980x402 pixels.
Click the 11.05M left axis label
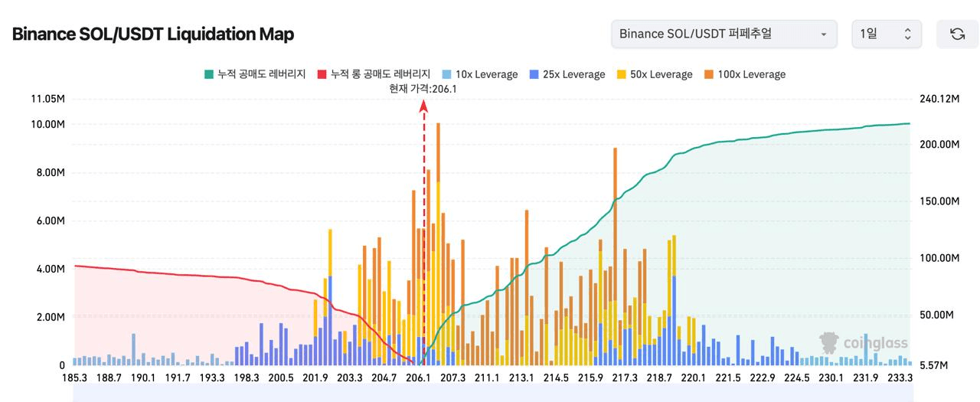click(x=48, y=99)
